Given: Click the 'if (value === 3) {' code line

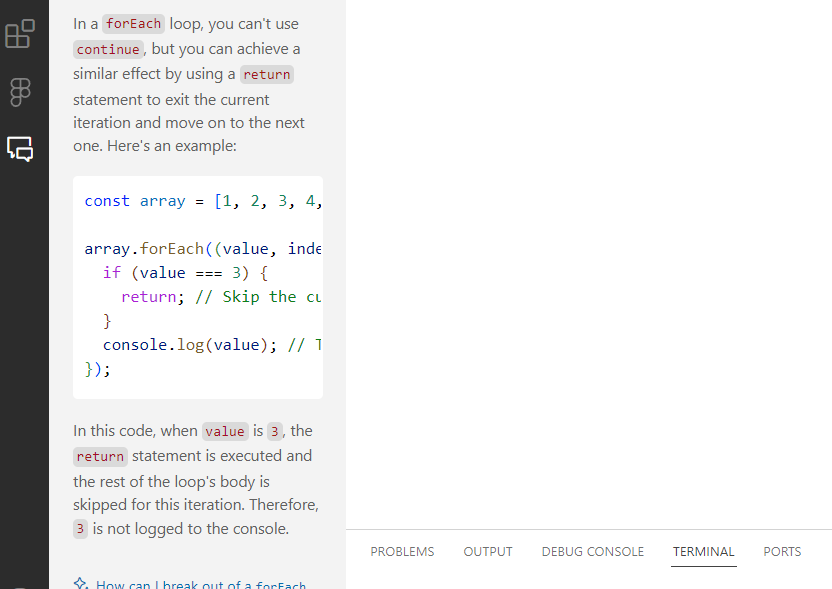Looking at the screenshot, I should [x=186, y=273].
